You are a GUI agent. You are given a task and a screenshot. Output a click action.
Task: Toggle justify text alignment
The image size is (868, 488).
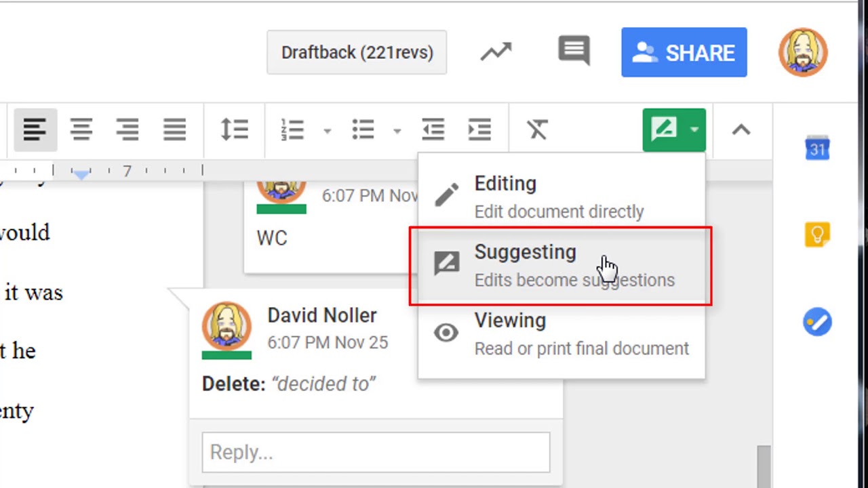pos(174,129)
